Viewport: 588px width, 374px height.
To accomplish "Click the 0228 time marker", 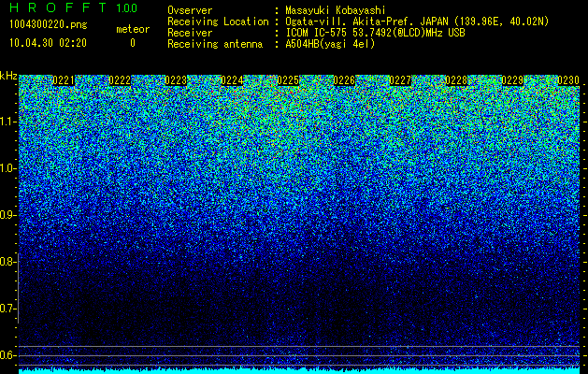I will tap(456, 80).
